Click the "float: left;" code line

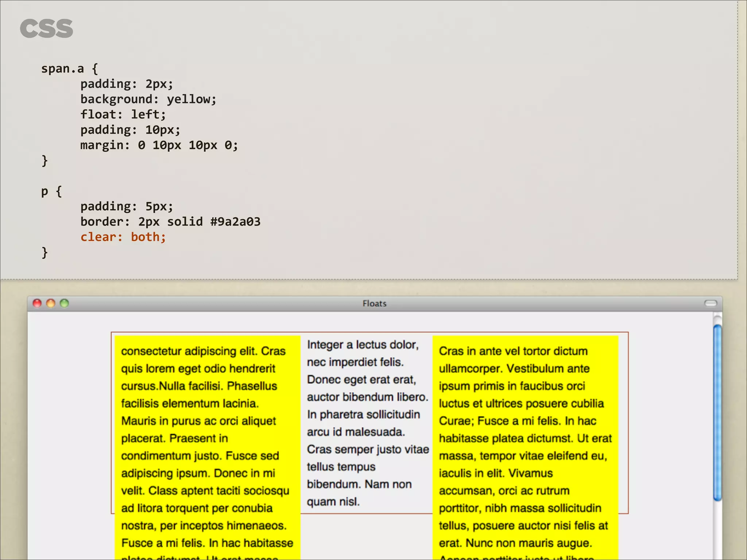(123, 114)
